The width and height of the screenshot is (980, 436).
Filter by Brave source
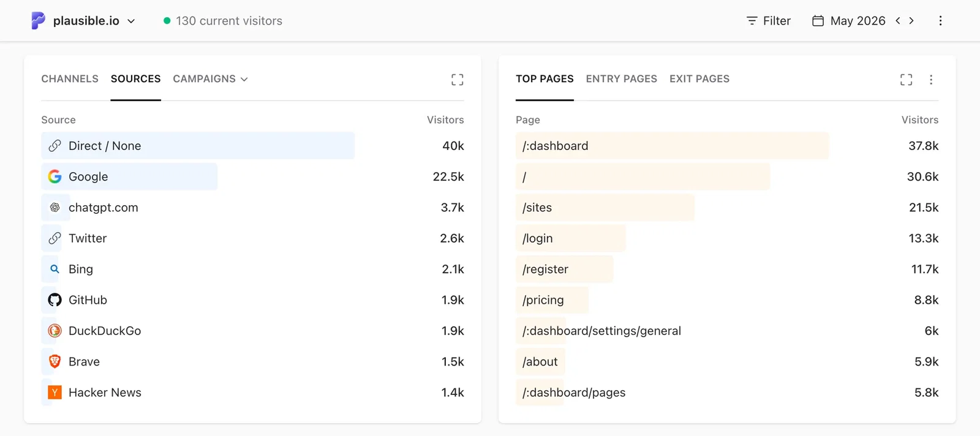pos(84,361)
